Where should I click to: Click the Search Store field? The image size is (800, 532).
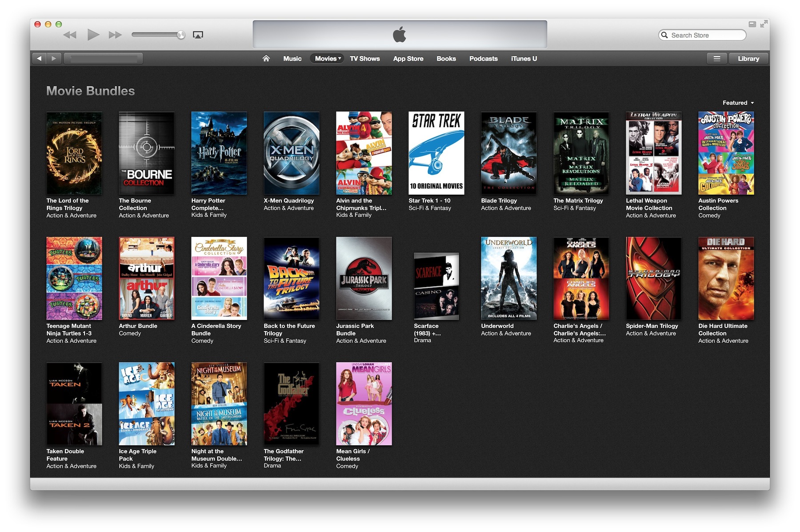(702, 35)
